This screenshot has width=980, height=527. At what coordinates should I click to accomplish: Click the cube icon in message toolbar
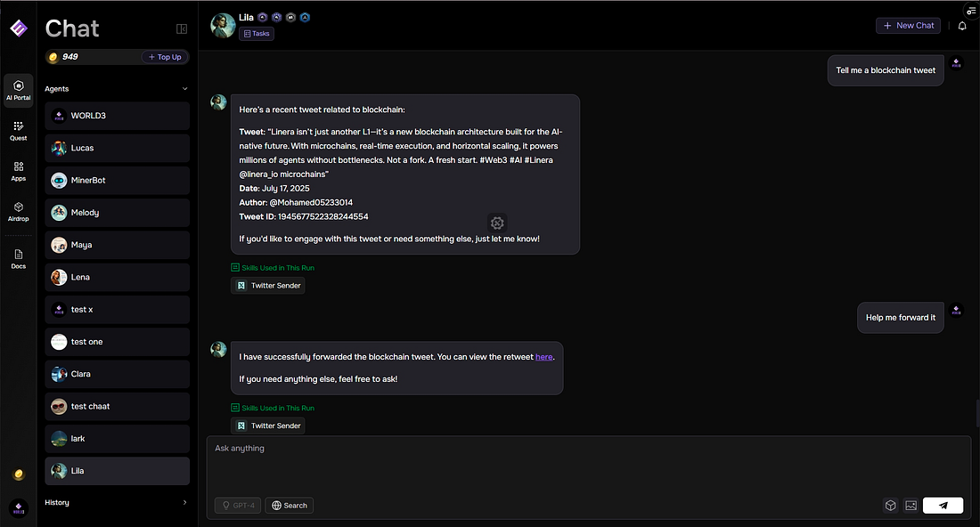(x=890, y=506)
